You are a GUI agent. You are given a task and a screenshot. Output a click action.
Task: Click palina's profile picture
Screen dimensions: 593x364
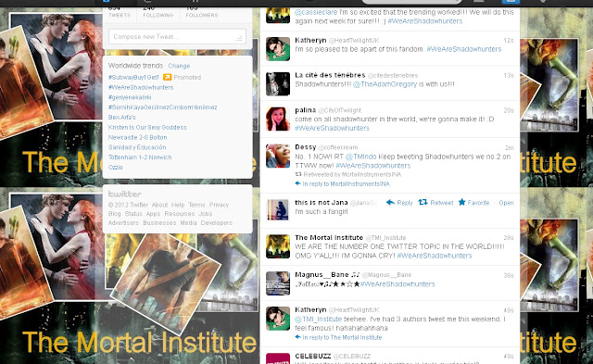(x=278, y=119)
